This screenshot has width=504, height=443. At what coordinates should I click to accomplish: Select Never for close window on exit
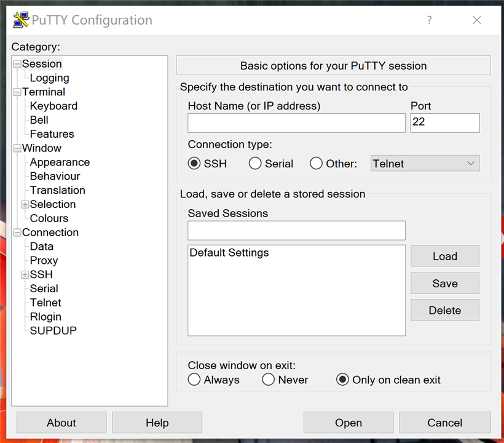pyautogui.click(x=268, y=380)
